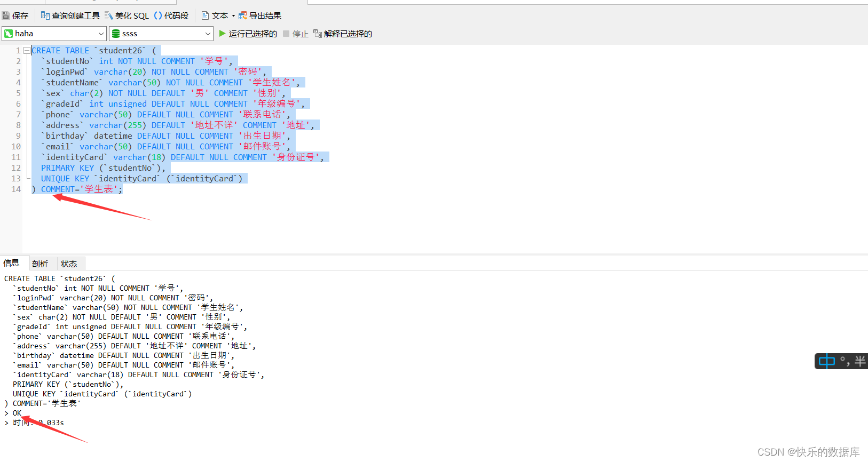The image size is (868, 462).
Task: Switch to the 剖析 tab
Action: (x=40, y=264)
